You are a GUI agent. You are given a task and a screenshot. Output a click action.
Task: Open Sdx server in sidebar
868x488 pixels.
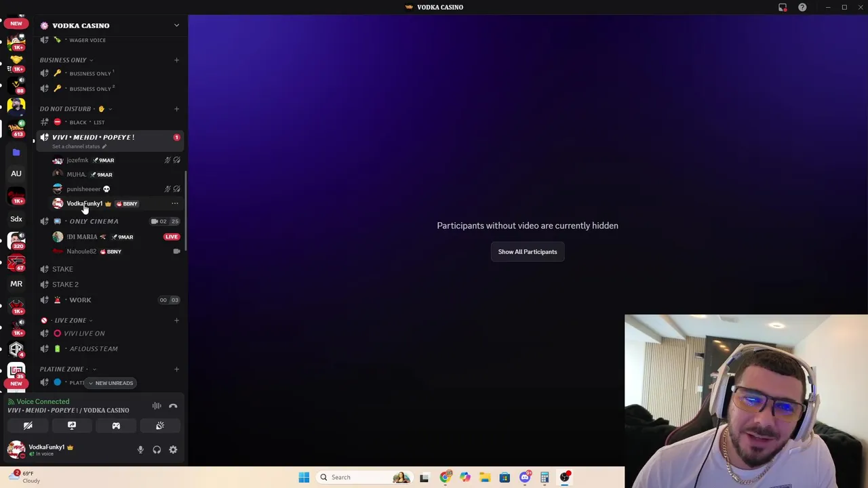pos(16,219)
